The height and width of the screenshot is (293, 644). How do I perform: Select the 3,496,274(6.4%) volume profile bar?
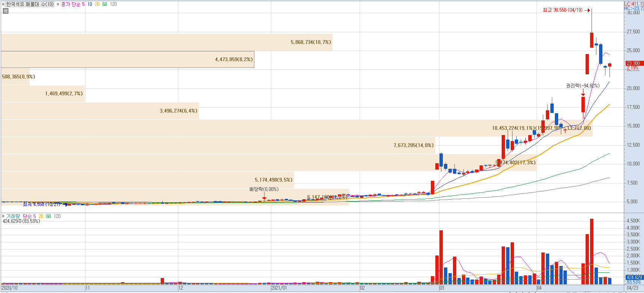tap(100, 111)
